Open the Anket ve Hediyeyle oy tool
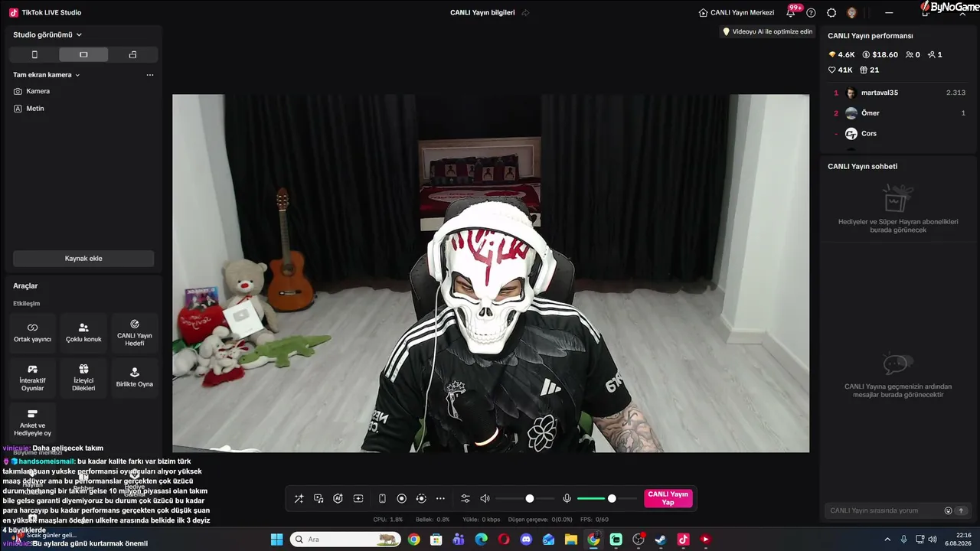The width and height of the screenshot is (980, 551). [32, 422]
